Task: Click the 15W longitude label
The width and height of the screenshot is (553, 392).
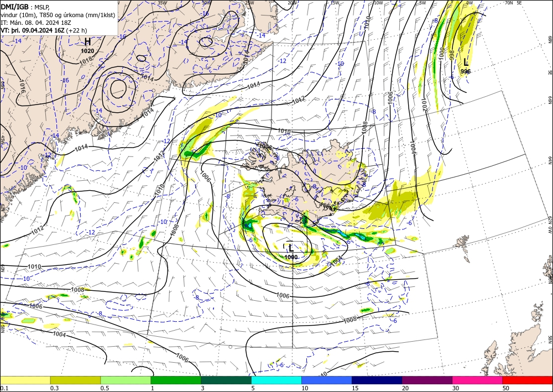Action: pos(335,3)
